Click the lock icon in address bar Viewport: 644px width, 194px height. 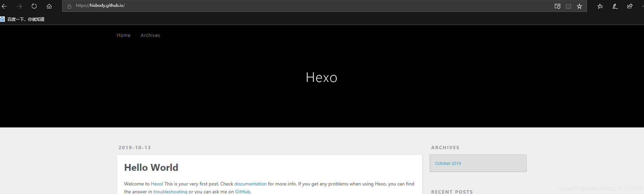(x=69, y=6)
